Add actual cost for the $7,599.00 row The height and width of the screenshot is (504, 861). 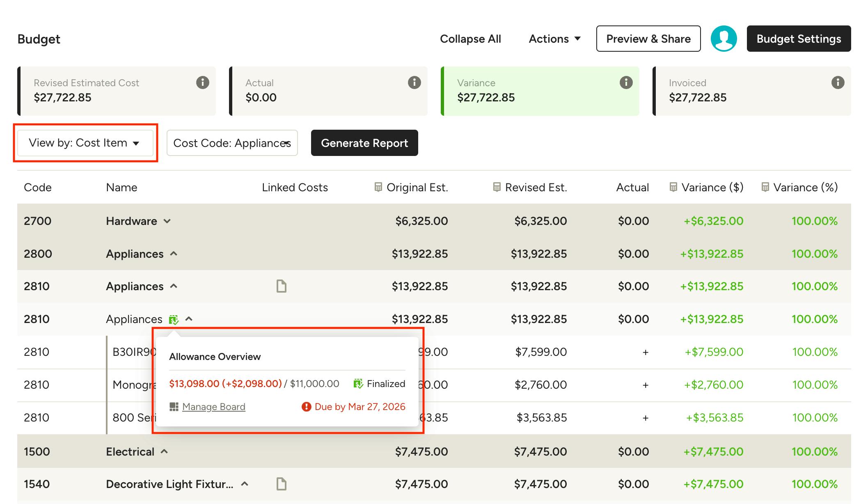coord(646,352)
